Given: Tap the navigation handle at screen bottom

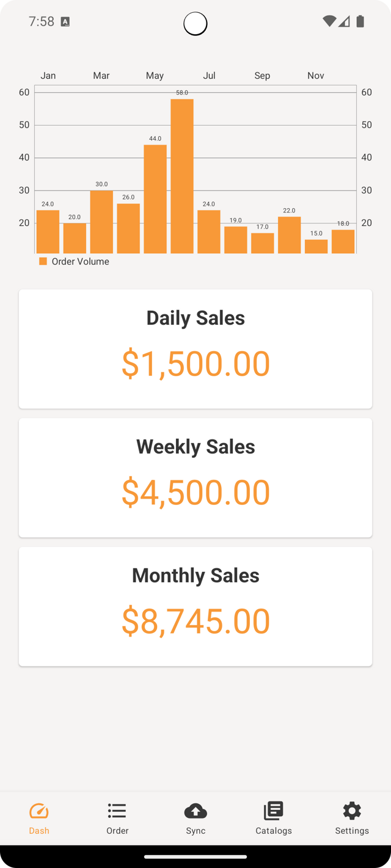Looking at the screenshot, I should tap(195, 858).
